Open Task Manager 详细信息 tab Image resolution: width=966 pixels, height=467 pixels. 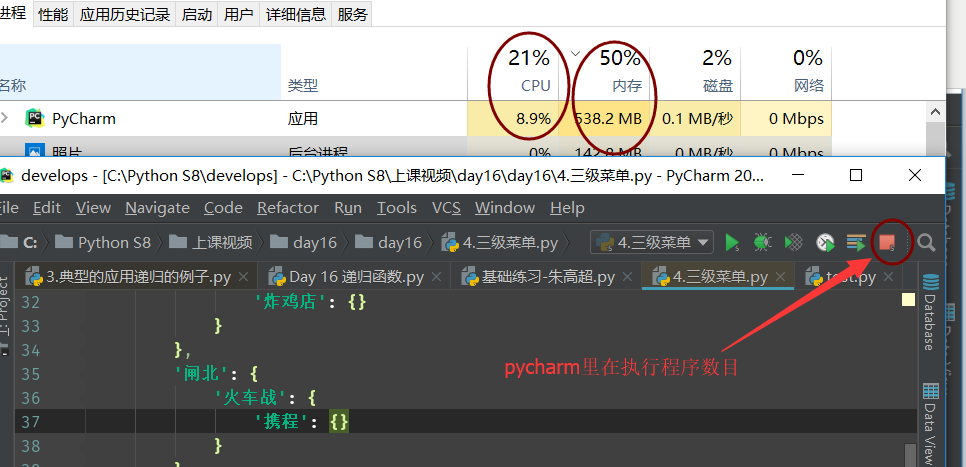pos(296,15)
